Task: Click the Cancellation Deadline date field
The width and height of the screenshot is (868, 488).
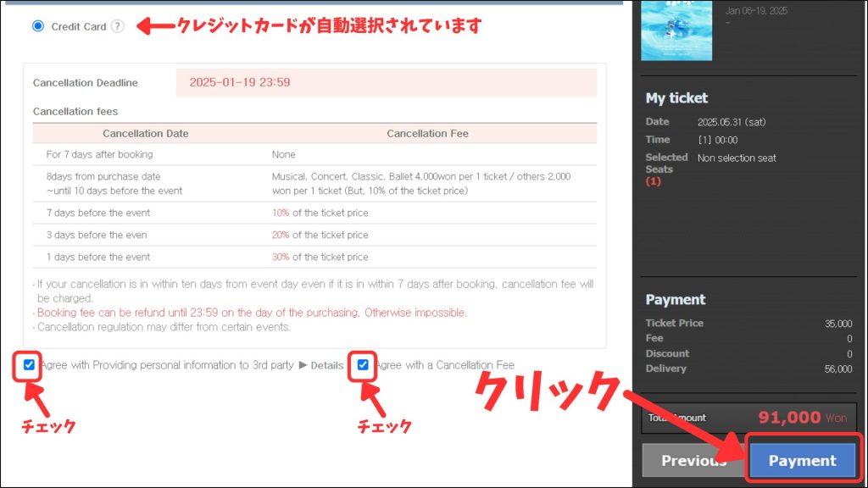Action: click(x=386, y=82)
